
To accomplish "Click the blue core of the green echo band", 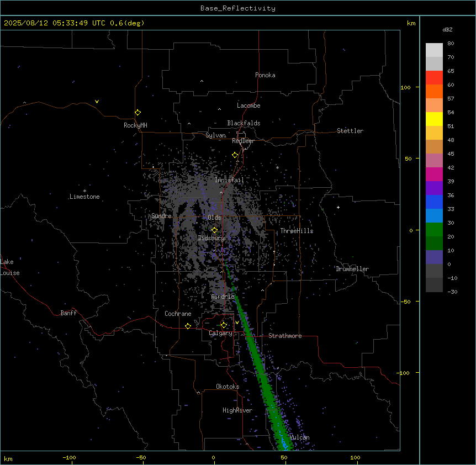I will [283, 442].
